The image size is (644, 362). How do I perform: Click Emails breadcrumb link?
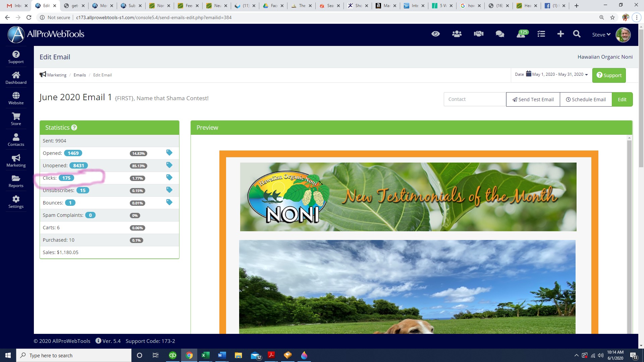(x=79, y=75)
